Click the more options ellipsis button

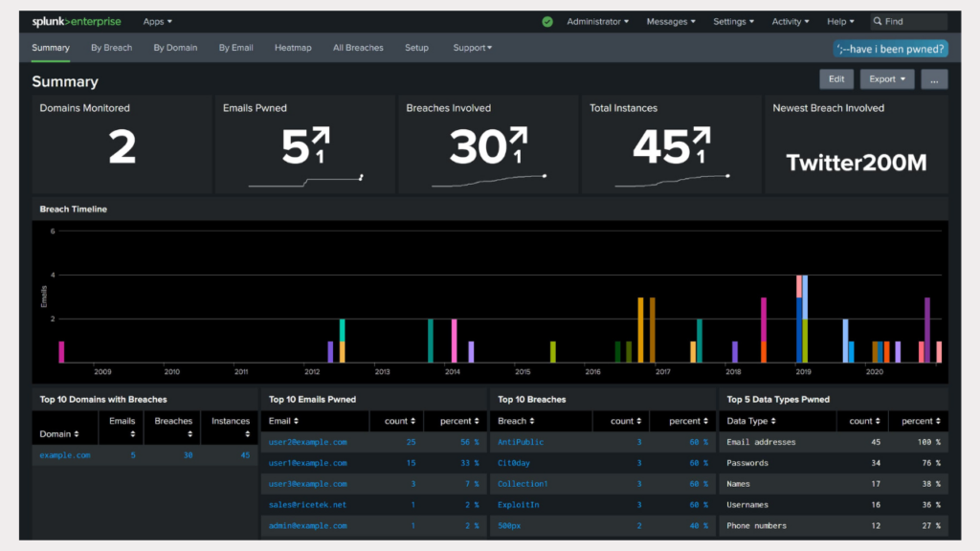(934, 79)
